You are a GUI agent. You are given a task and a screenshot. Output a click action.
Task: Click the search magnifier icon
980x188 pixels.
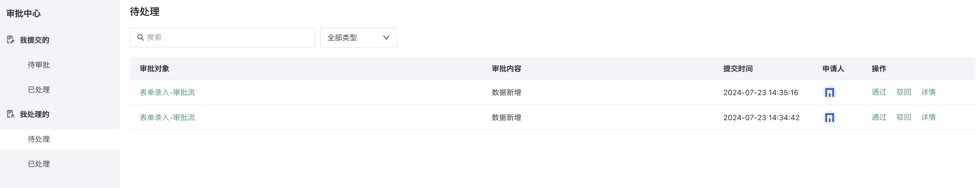140,38
